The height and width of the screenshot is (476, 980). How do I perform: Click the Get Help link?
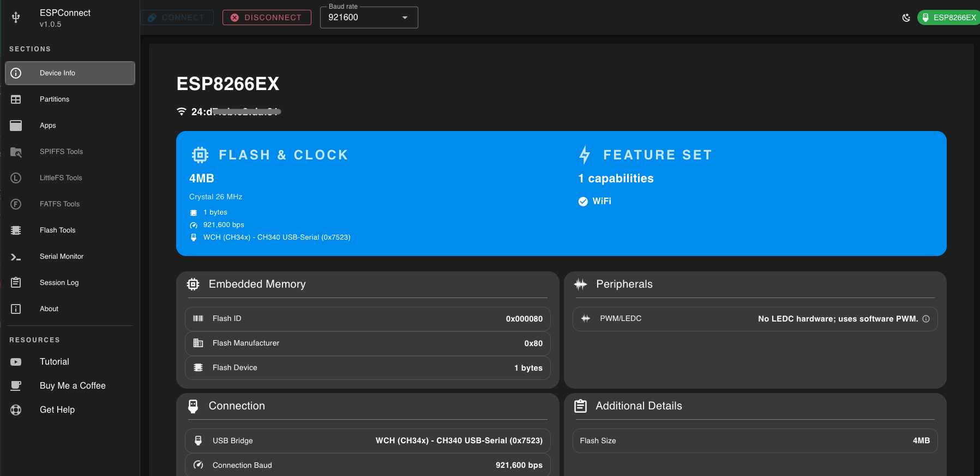(57, 410)
